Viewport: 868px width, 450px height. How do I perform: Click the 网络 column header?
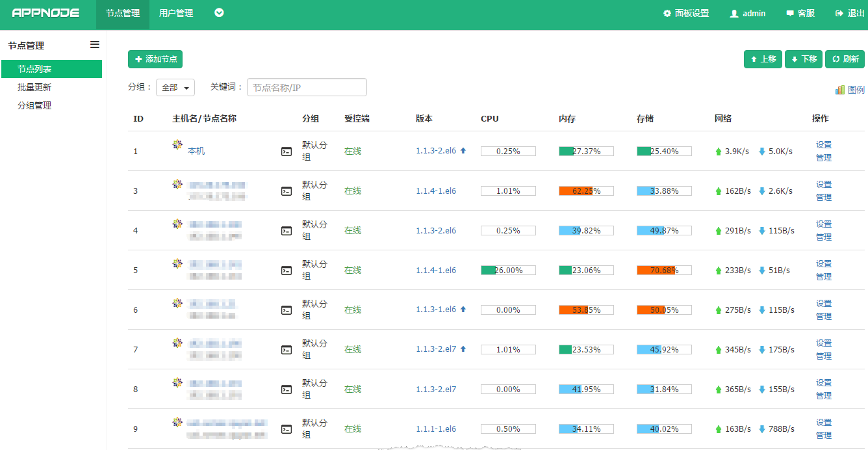pyautogui.click(x=723, y=118)
